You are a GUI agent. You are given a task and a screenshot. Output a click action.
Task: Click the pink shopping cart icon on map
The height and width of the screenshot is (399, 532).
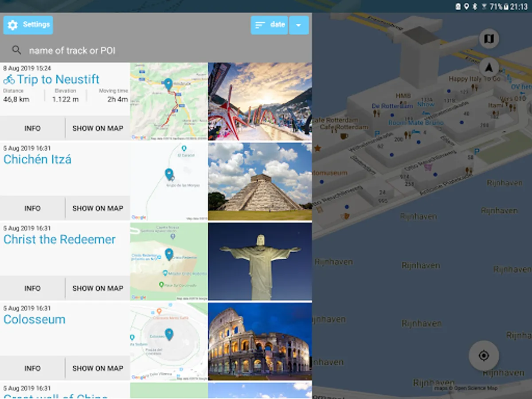coord(428,167)
